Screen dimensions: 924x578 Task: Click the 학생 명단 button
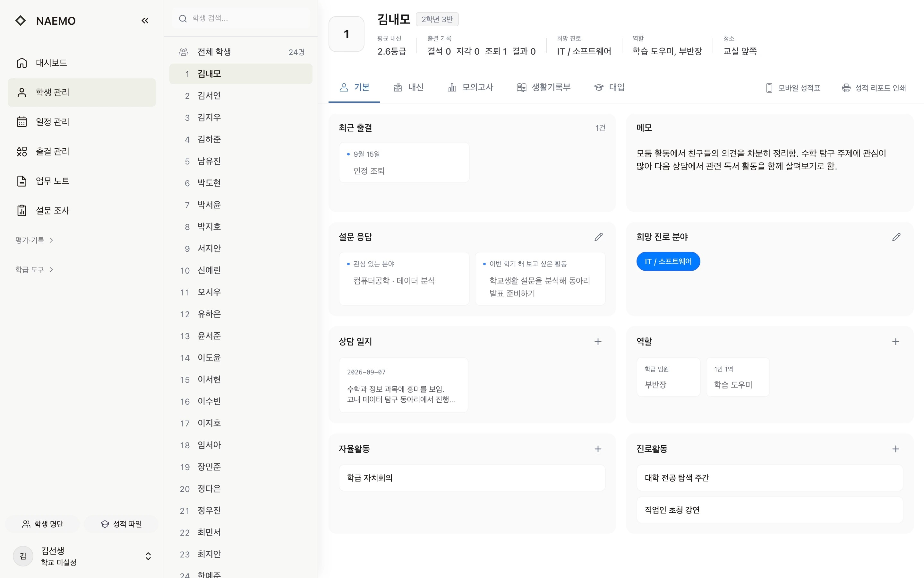43,524
